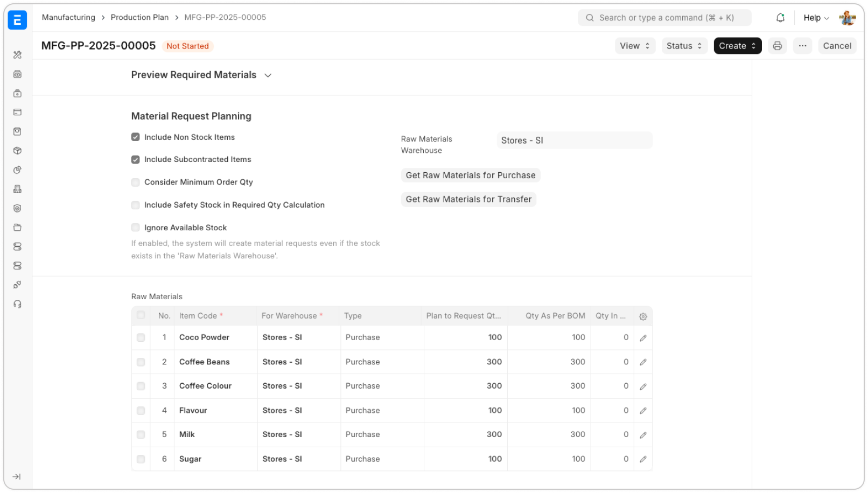Click the Coffee Colour item cell
The image size is (868, 493).
click(215, 386)
